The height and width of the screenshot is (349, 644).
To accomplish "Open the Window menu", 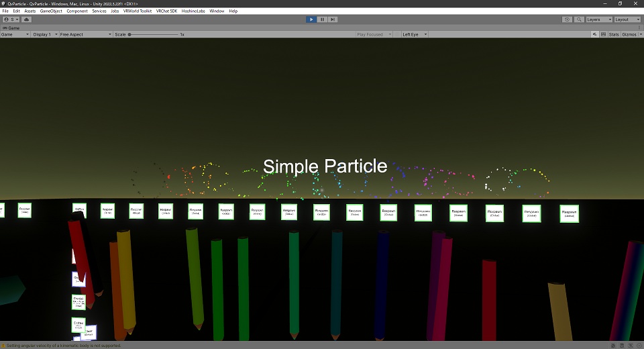I will tap(217, 11).
